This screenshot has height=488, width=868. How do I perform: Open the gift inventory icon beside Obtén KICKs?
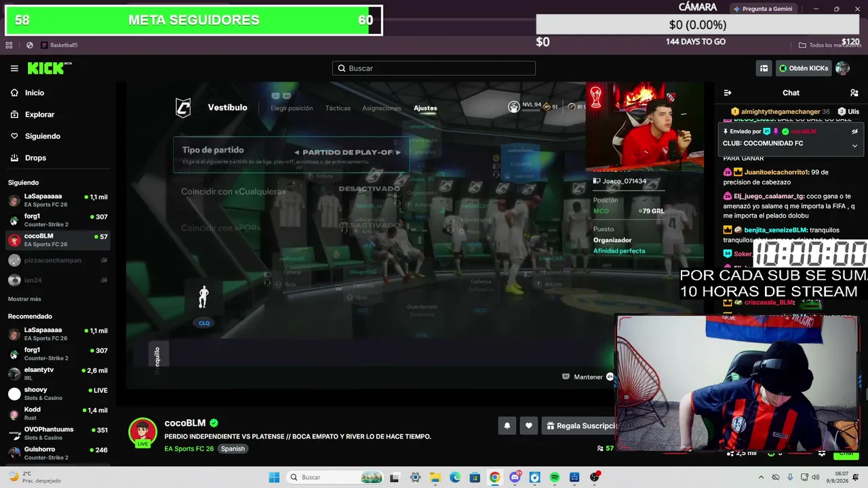tap(764, 68)
